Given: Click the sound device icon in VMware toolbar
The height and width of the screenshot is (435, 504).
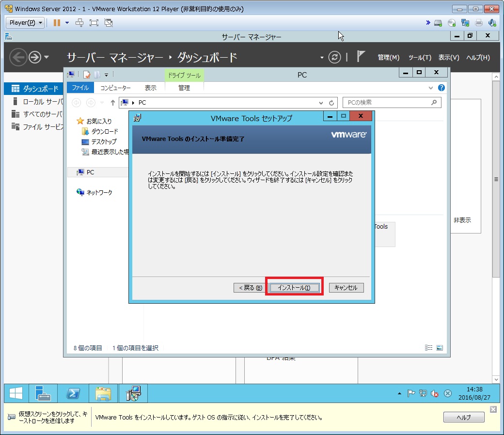Looking at the screenshot, I should (x=492, y=23).
